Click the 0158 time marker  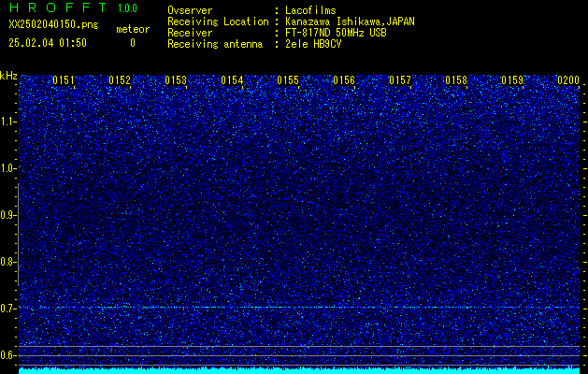coord(456,80)
